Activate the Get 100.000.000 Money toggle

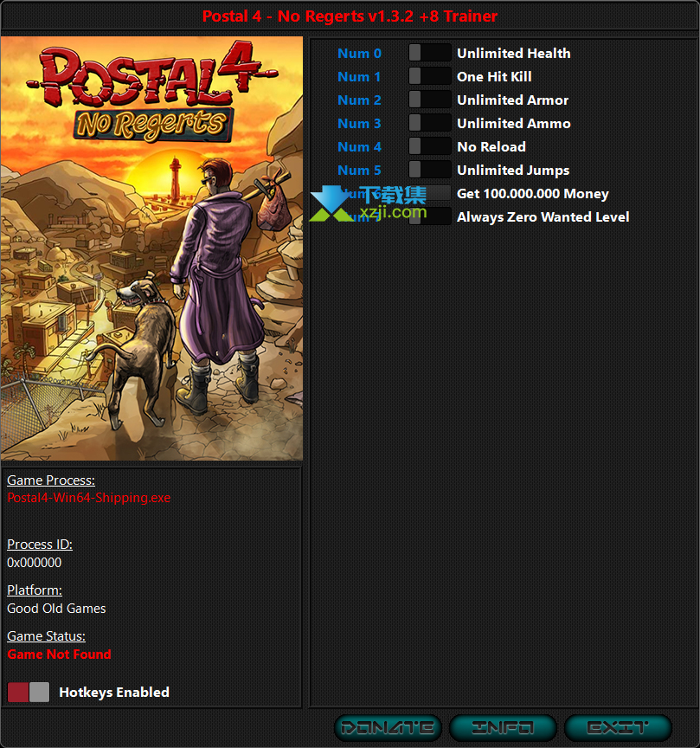pos(430,193)
